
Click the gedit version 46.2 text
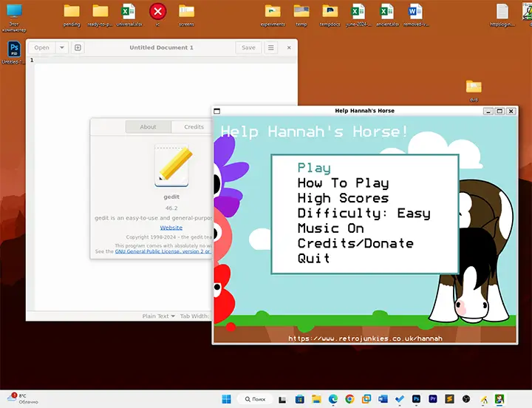click(x=171, y=208)
